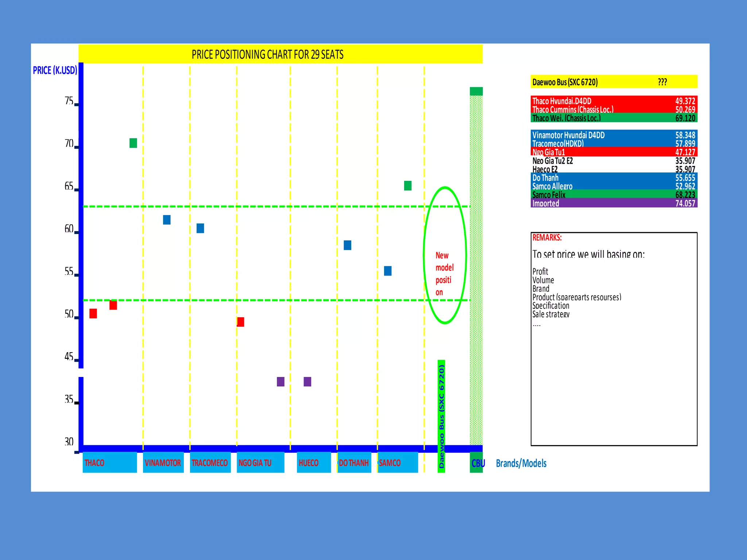The height and width of the screenshot is (560, 747).
Task: Click the REMARKS heading text
Action: [547, 238]
